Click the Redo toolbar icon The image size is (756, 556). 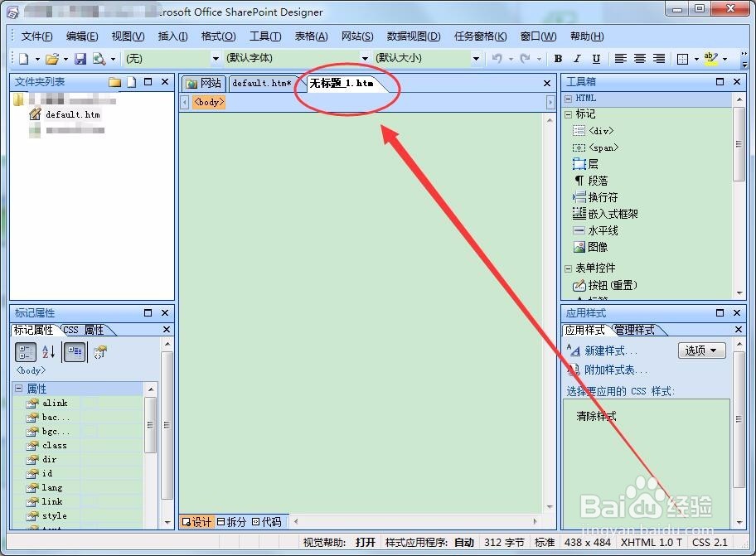pos(525,59)
